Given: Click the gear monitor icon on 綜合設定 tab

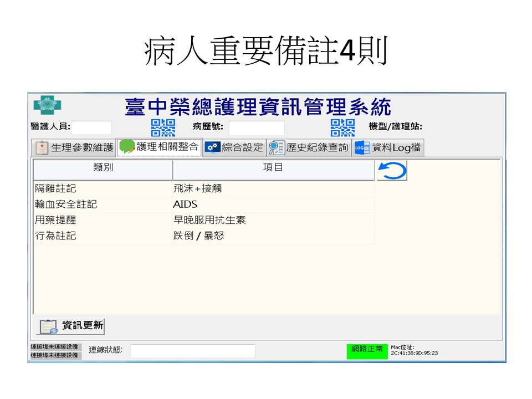Looking at the screenshot, I should pos(212,147).
